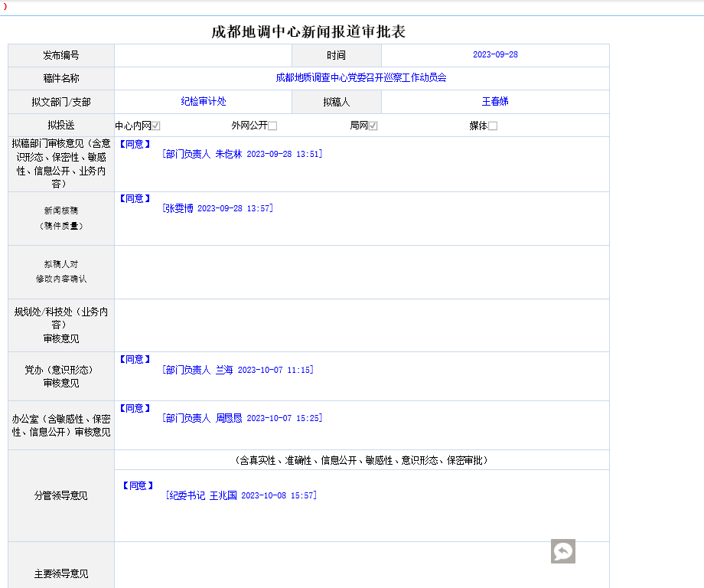Screen dimensions: 704x588
Task: Click the 【同意】 text in 新闻核稿 row
Action: (x=135, y=198)
